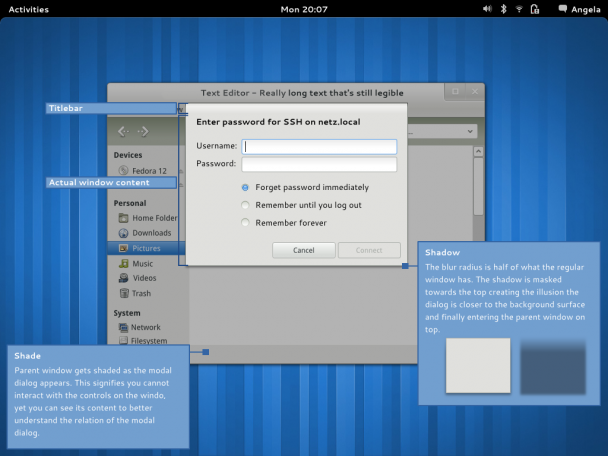Open the Trash icon in sidebar
Image resolution: width=608 pixels, height=456 pixels.
pos(124,293)
